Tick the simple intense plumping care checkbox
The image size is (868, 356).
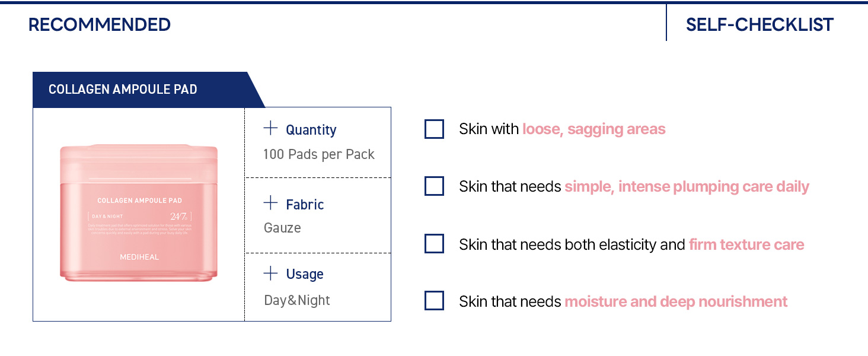tap(435, 186)
